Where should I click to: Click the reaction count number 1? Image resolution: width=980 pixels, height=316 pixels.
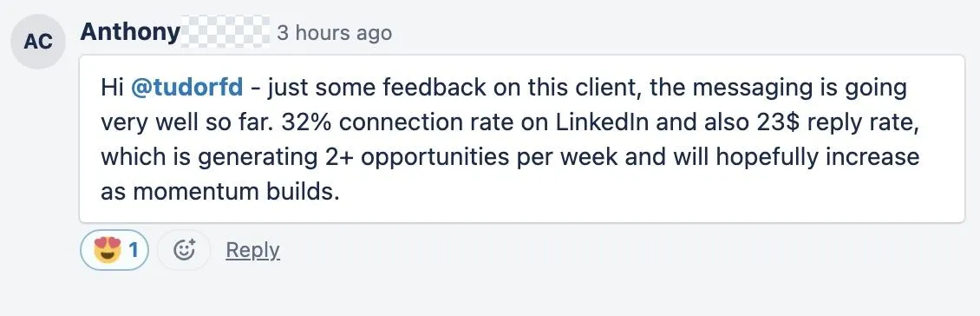click(134, 250)
